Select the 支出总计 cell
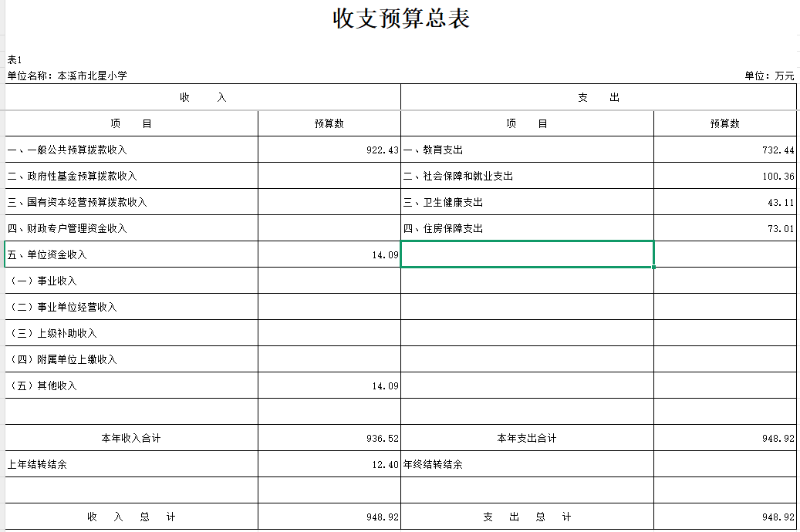800x532 pixels. [x=528, y=517]
